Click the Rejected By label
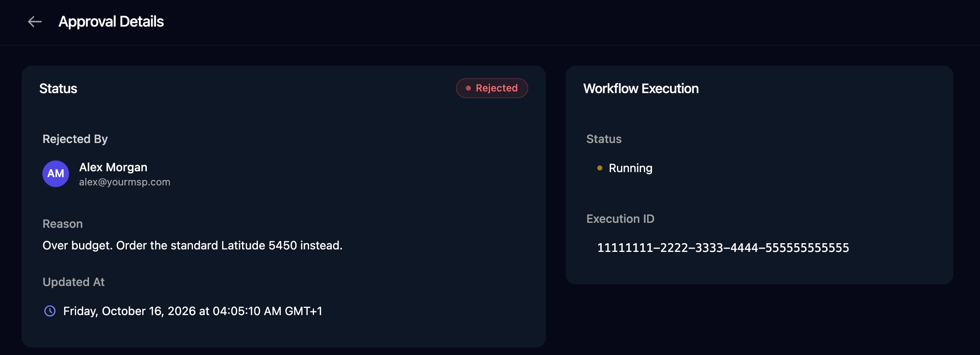This screenshot has height=355, width=980. tap(75, 139)
